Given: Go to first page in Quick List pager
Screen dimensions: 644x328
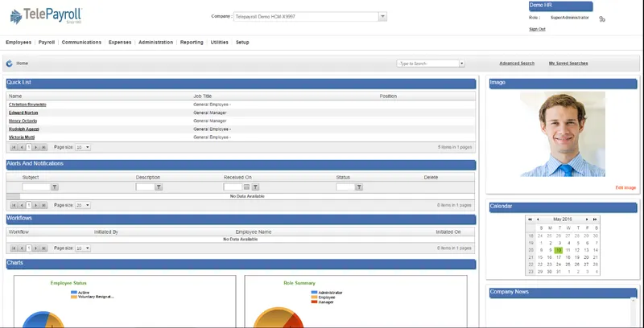Looking at the screenshot, I should click(14, 147).
